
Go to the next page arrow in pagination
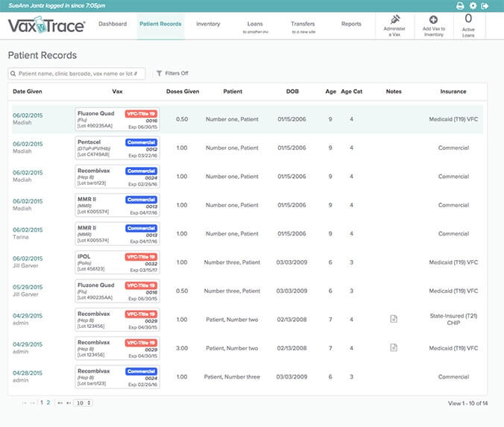click(60, 403)
